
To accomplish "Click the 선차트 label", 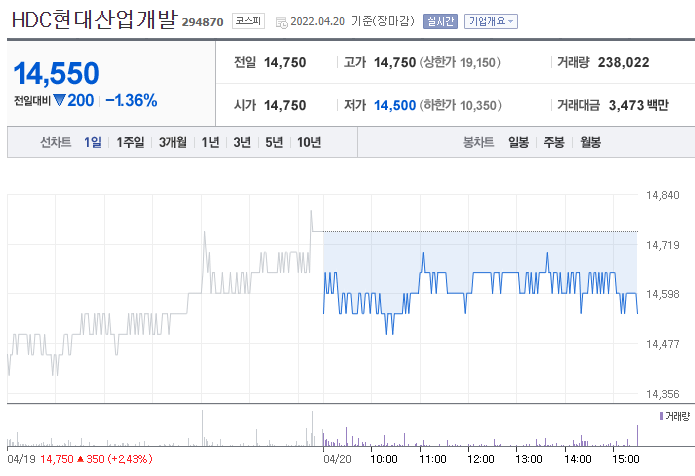I will point(56,142).
